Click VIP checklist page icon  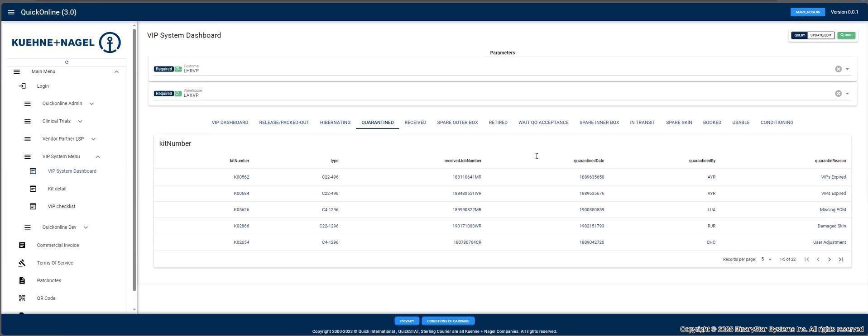coord(33,206)
